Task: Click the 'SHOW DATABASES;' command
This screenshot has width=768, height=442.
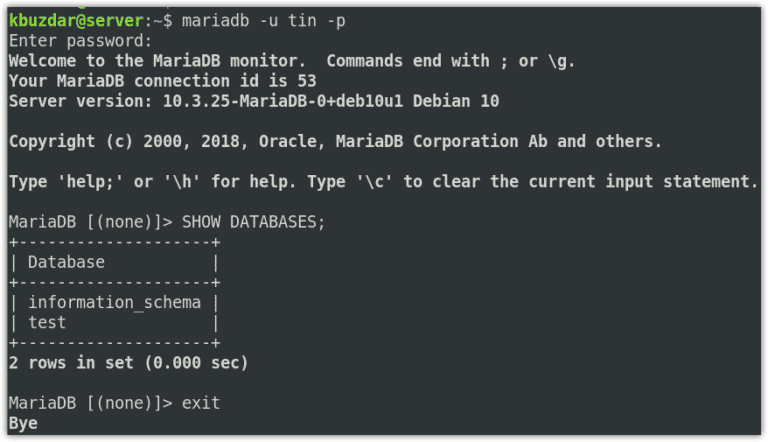Action: pos(253,222)
